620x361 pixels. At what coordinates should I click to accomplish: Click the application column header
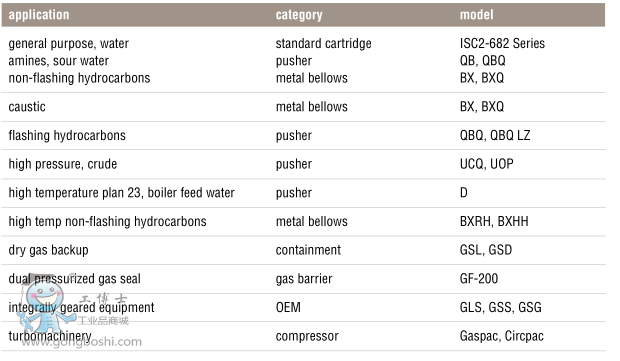[x=39, y=15]
